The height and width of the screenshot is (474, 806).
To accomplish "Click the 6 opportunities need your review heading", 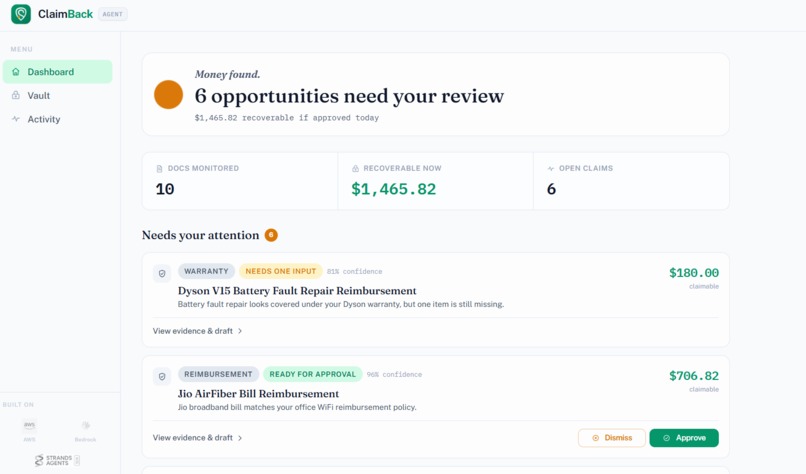I will (349, 96).
